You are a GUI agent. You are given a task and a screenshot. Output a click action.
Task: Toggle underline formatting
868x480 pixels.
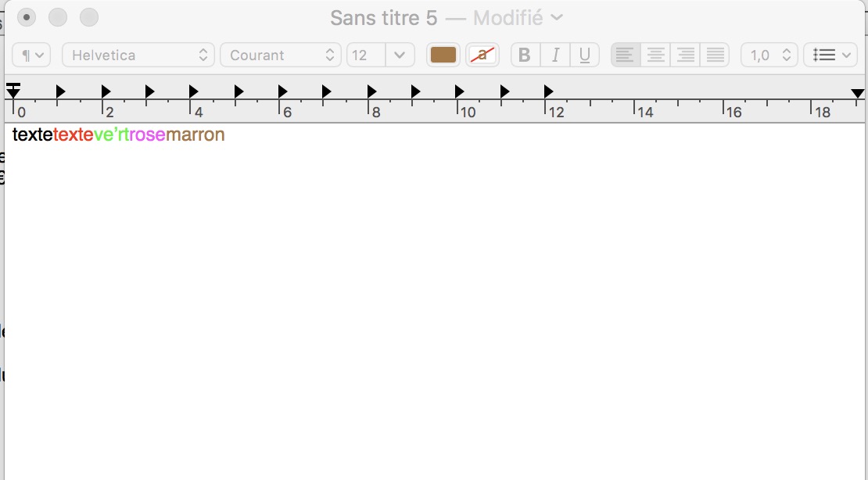coord(584,56)
